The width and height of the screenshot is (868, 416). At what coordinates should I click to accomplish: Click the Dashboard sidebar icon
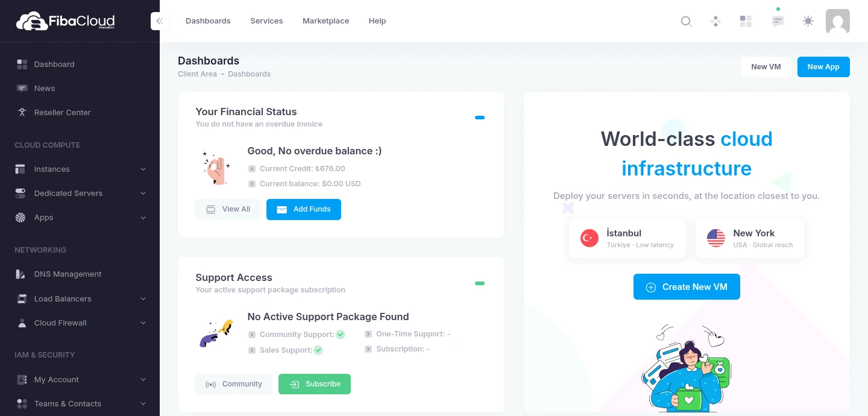22,64
